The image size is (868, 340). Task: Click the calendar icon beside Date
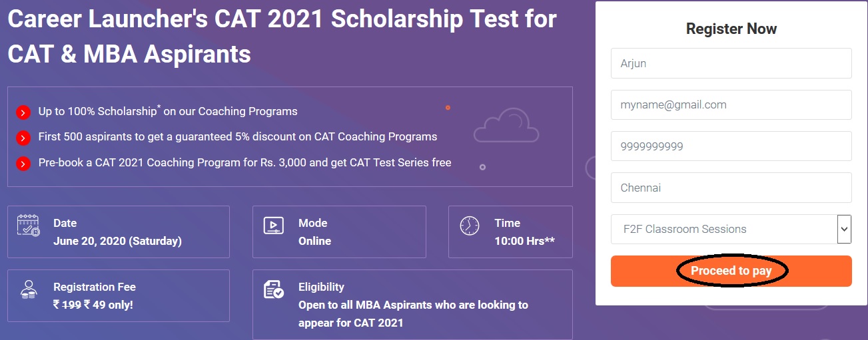[28, 226]
